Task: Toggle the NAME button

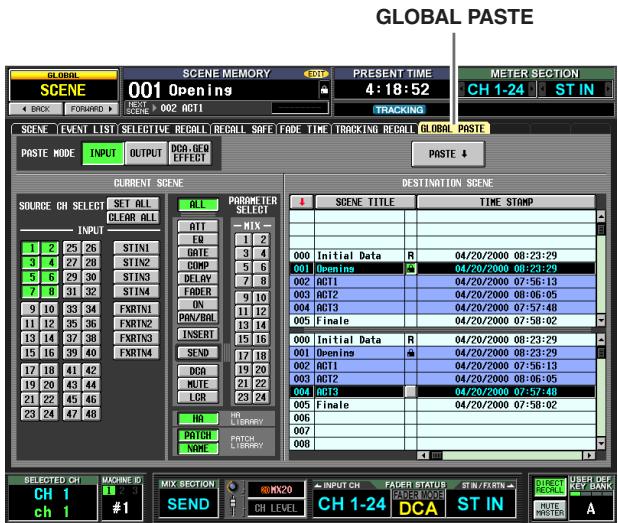Action: pos(198,448)
